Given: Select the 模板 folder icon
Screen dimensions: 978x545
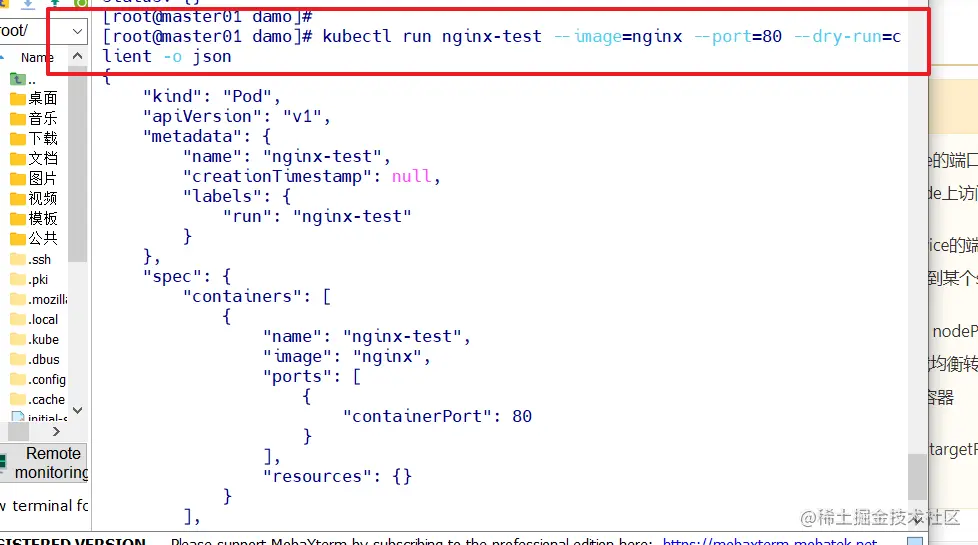Looking at the screenshot, I should pos(17,219).
